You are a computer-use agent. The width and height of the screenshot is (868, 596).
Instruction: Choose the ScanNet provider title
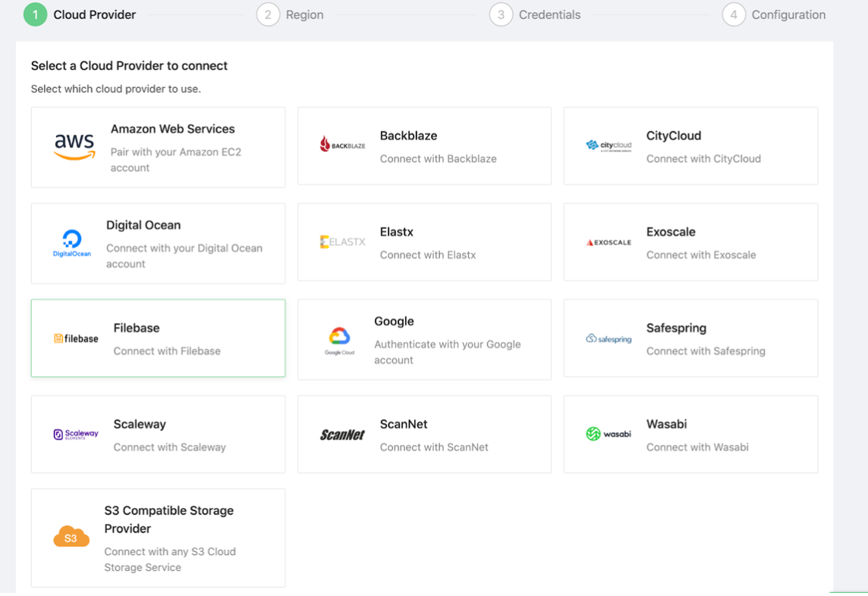coord(404,425)
